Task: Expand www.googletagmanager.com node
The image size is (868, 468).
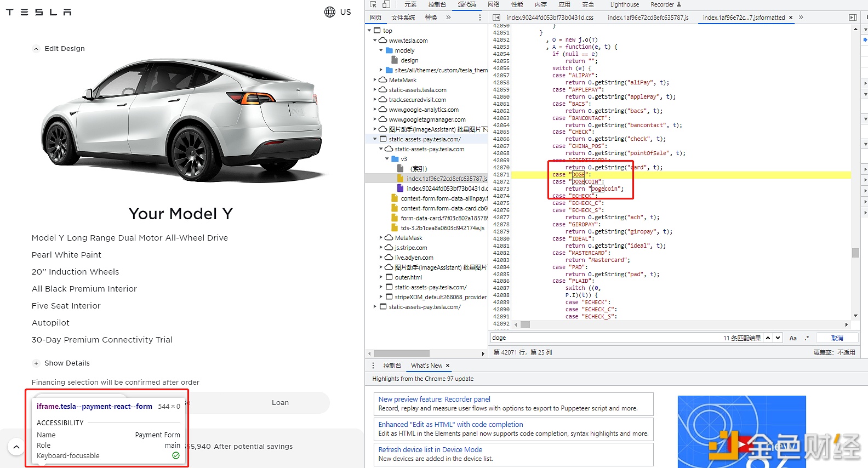Action: click(375, 119)
